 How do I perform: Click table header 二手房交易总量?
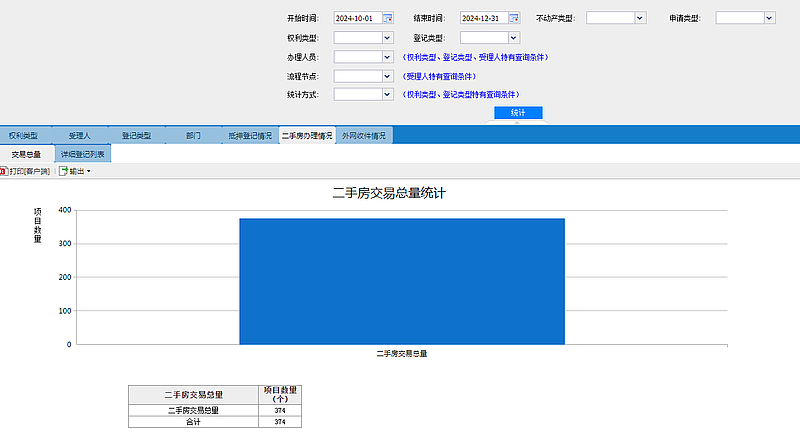(193, 395)
